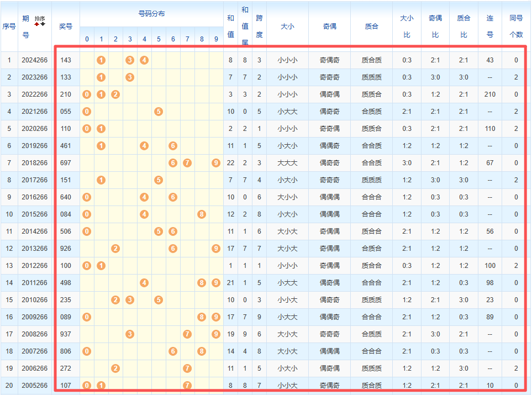
Task: Select the 大小比 column header
Action: [x=407, y=26]
